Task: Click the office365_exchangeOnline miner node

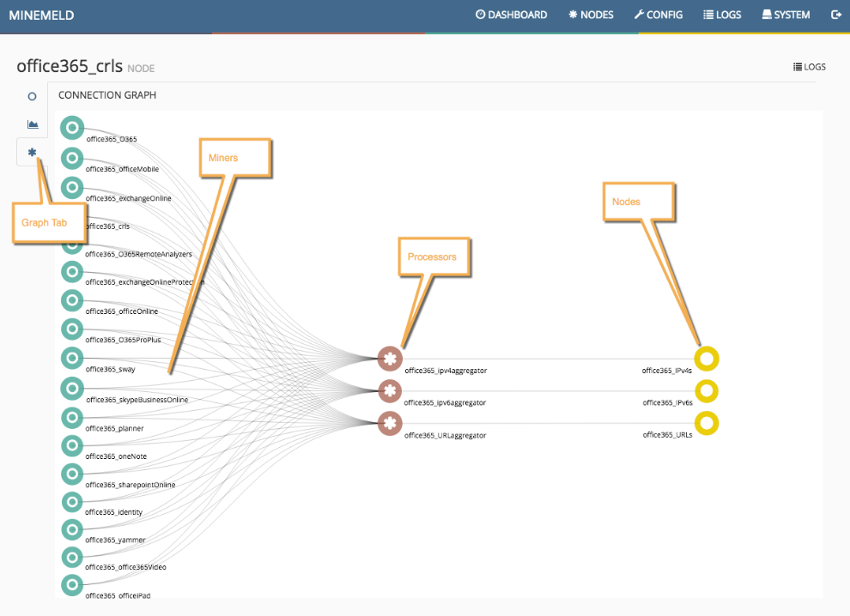Action: click(71, 187)
